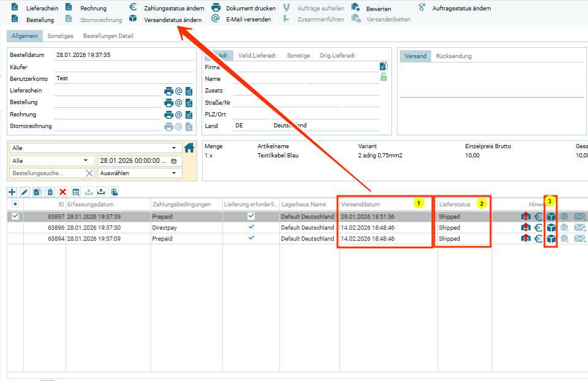This screenshot has height=381, width=588.
Task: Toggle the select-all checkbox in table header
Action: 15,204
